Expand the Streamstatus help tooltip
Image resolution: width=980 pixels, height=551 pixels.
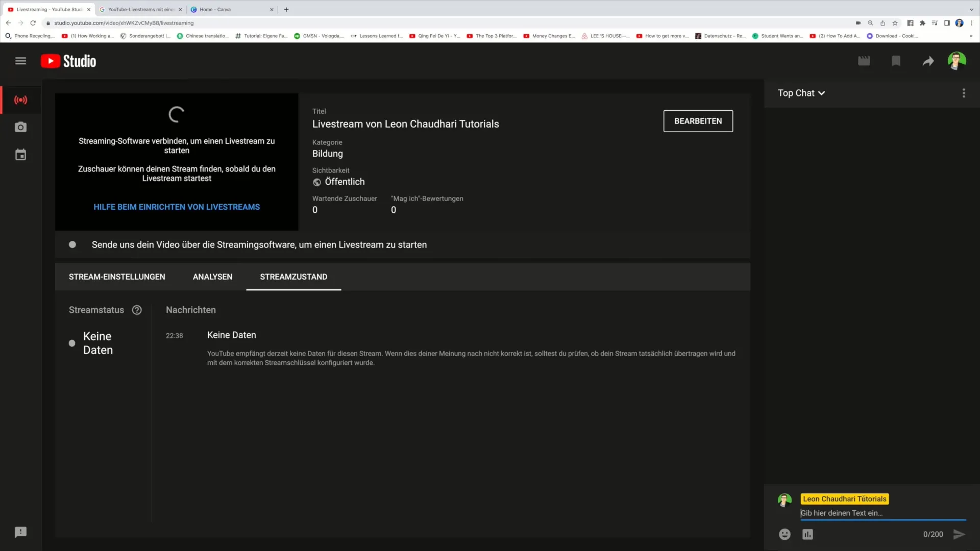pyautogui.click(x=137, y=310)
